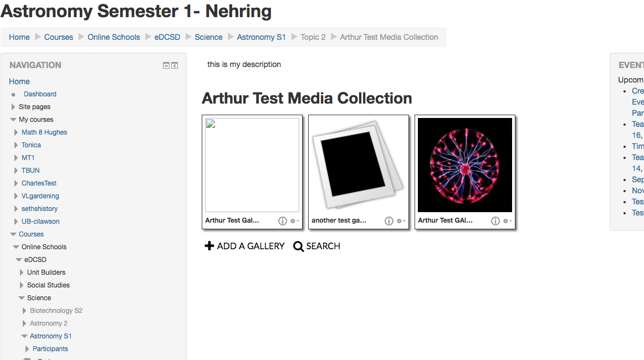
Task: Click Arthur Test Gal... gallery title
Action: point(232,220)
